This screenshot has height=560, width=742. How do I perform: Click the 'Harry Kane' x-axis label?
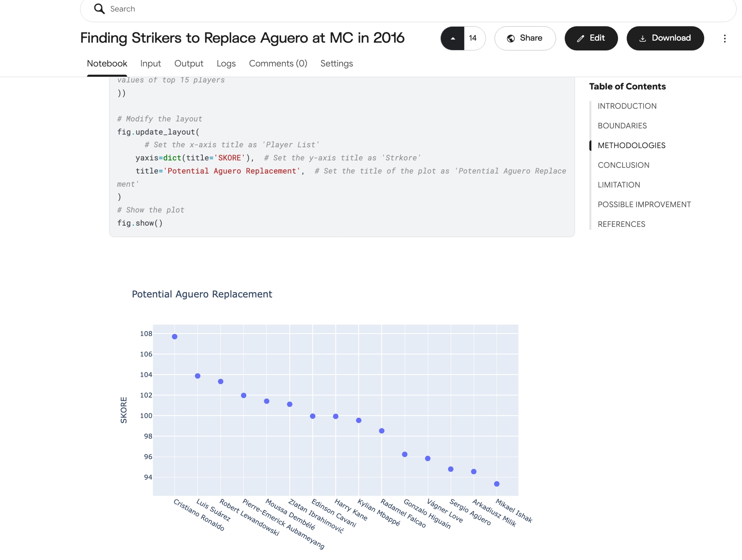[351, 510]
